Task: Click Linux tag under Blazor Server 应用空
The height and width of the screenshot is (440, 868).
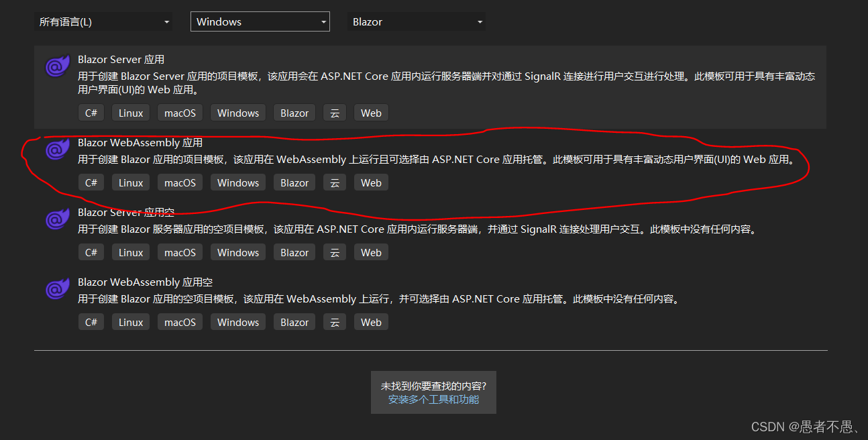Action: pos(131,252)
